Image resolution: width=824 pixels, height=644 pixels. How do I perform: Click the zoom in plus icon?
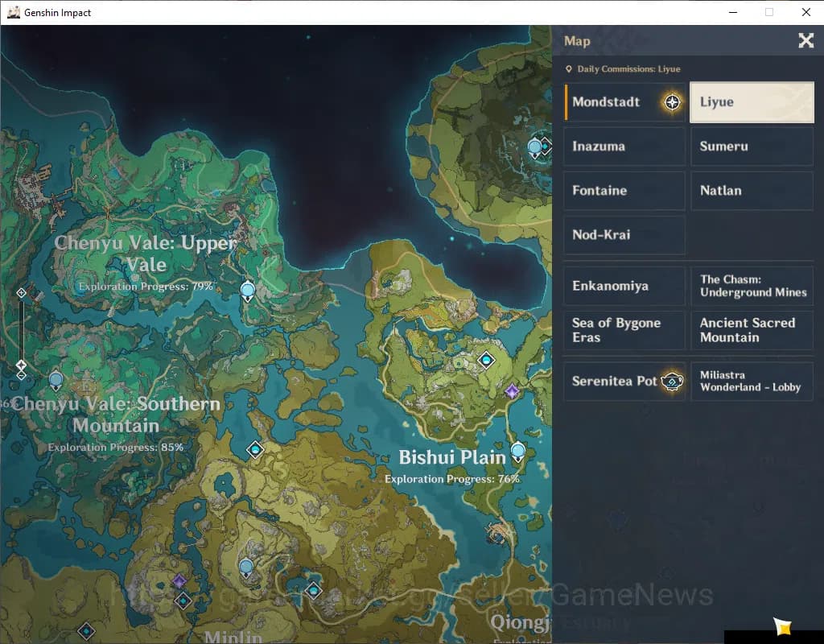[x=21, y=293]
